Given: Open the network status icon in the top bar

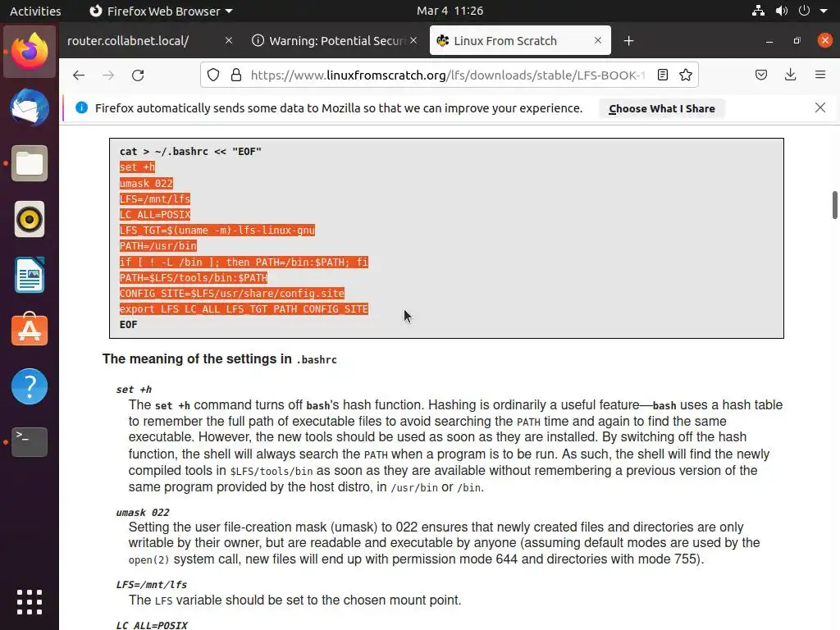Looking at the screenshot, I should pos(758,11).
